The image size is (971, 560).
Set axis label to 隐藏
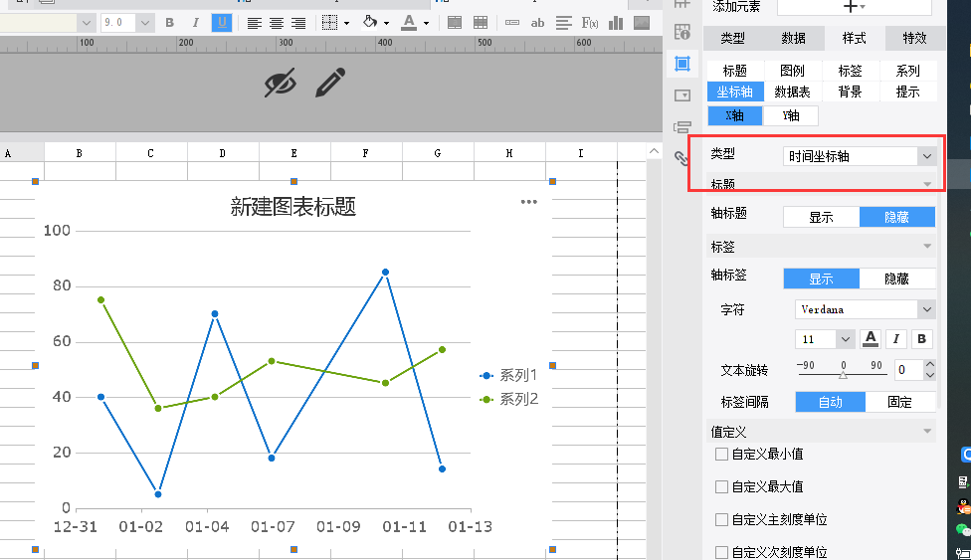[x=896, y=279]
